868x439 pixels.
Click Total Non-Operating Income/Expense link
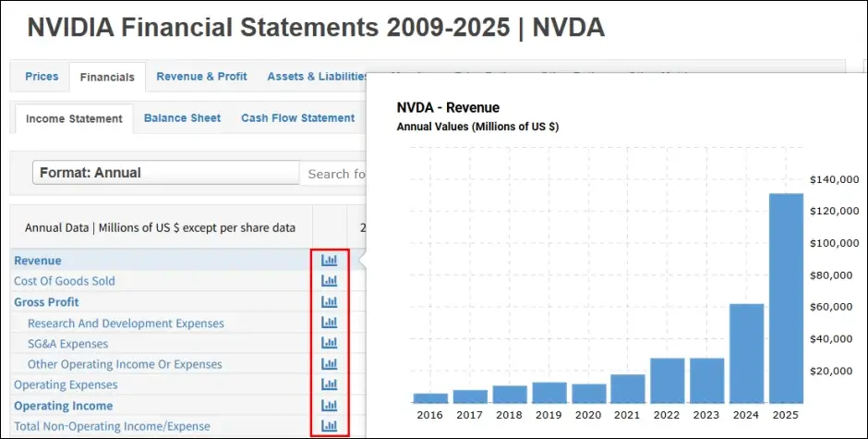(x=113, y=426)
